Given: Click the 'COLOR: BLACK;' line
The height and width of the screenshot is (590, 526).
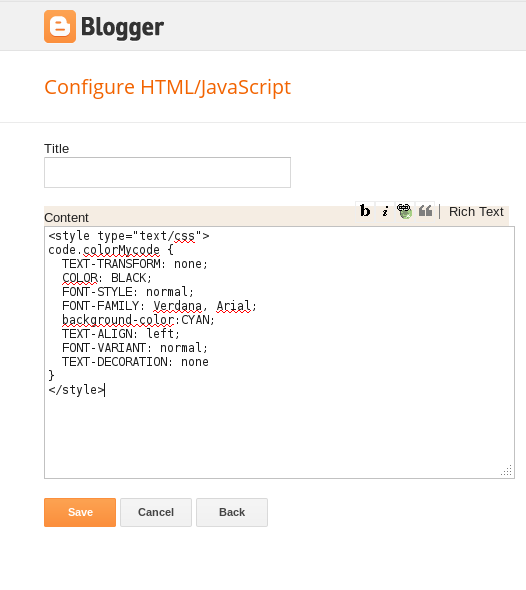Looking at the screenshot, I should pyautogui.click(x=107, y=278).
